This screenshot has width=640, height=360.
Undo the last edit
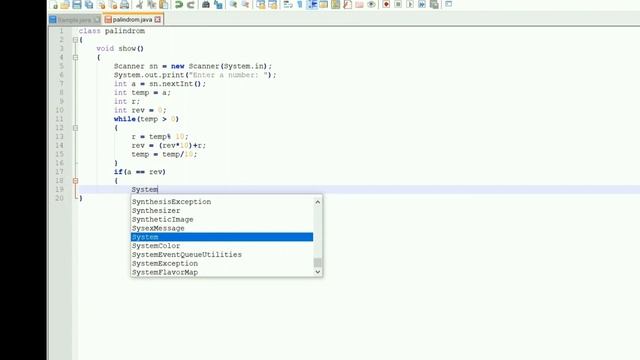(x=179, y=4)
